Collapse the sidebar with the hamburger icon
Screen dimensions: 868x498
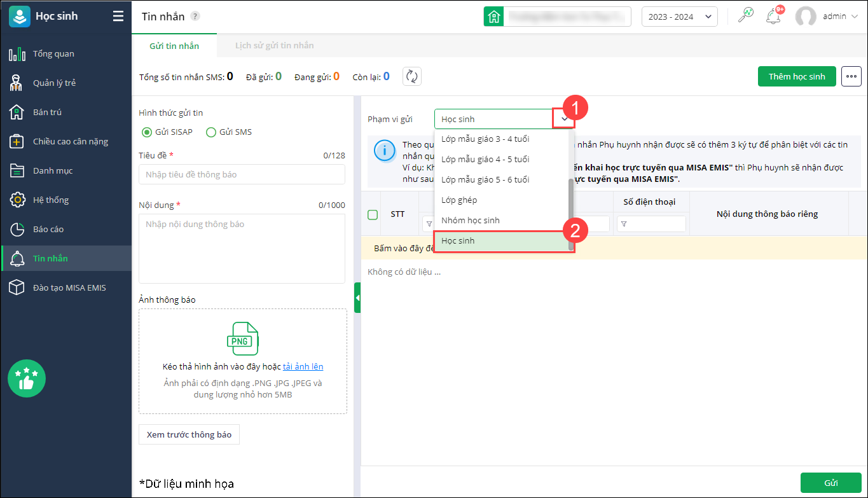click(118, 17)
